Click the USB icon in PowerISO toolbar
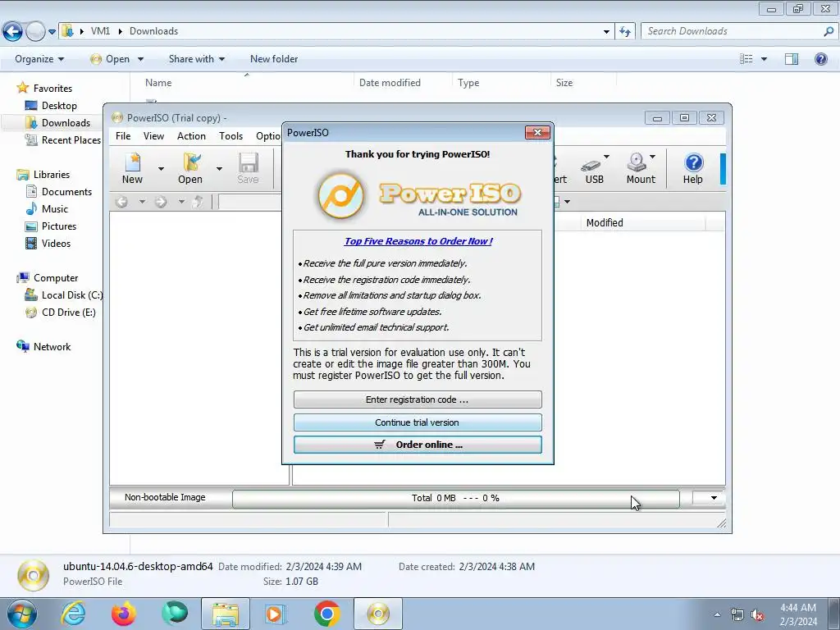The image size is (840, 630). 591,165
